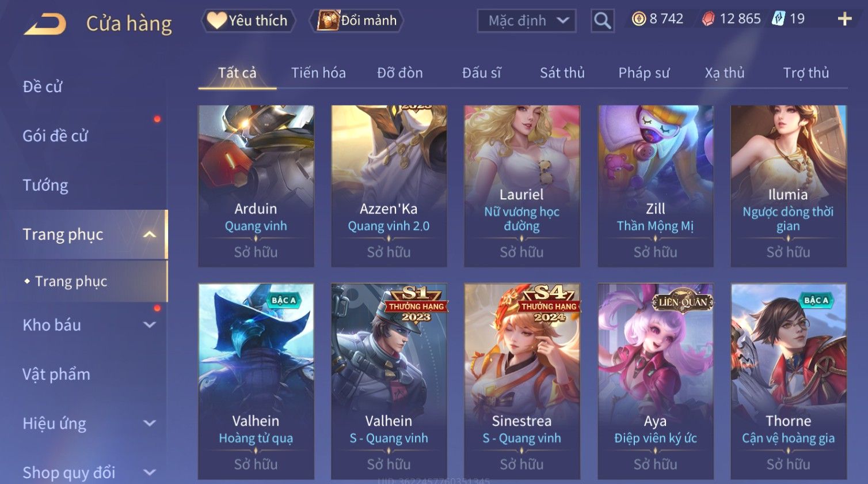The height and width of the screenshot is (484, 868).
Task: Open Gói đề cử in the sidebar
Action: click(55, 136)
